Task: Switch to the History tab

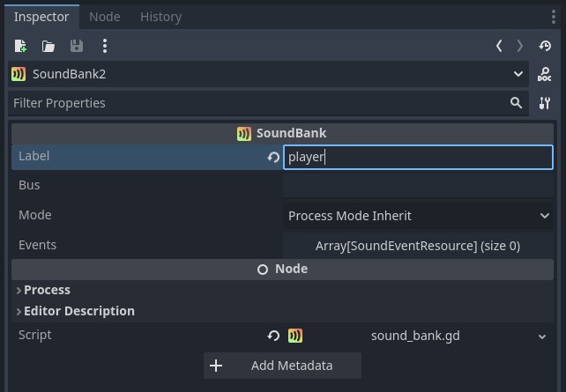Action: 160,17
